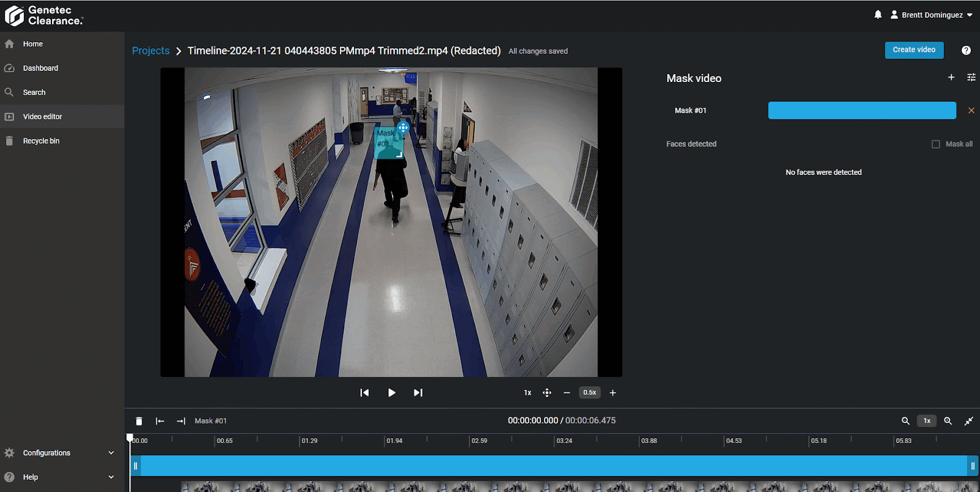Zoom out the timeline magnifier
This screenshot has width=980, height=492.
[x=905, y=421]
